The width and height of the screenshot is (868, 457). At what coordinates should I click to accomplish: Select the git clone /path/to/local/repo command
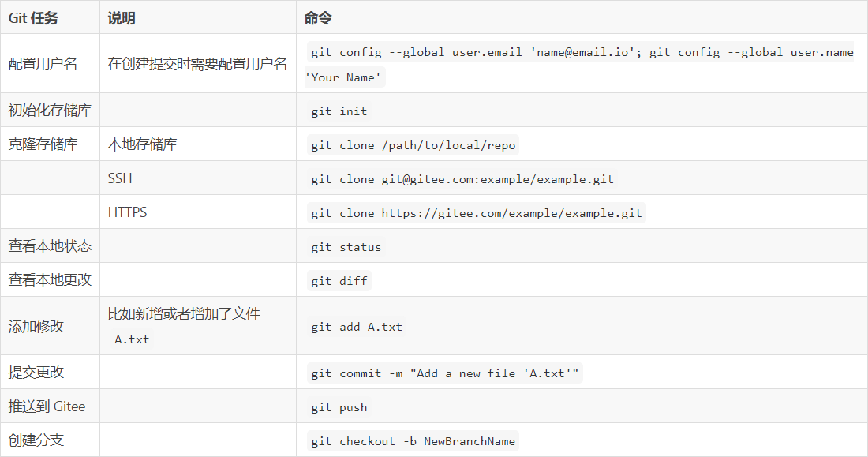(413, 145)
